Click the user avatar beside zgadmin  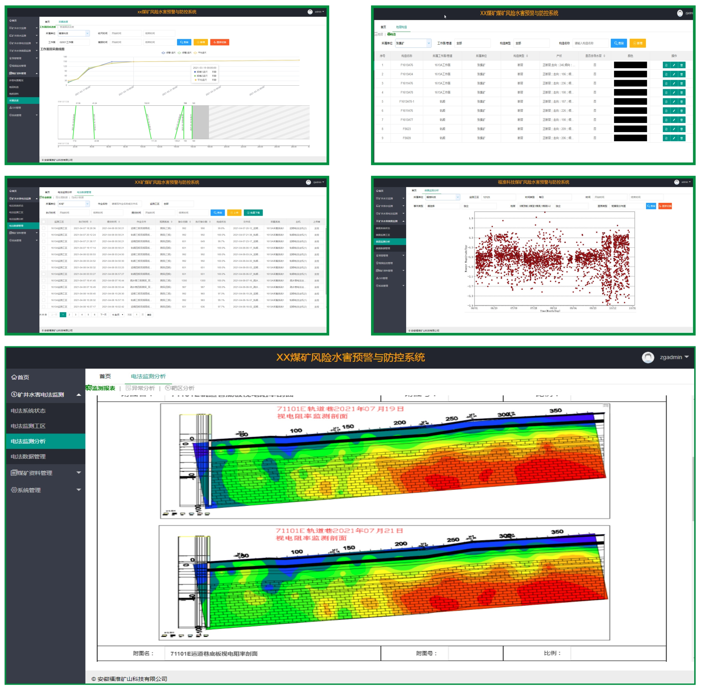648,357
